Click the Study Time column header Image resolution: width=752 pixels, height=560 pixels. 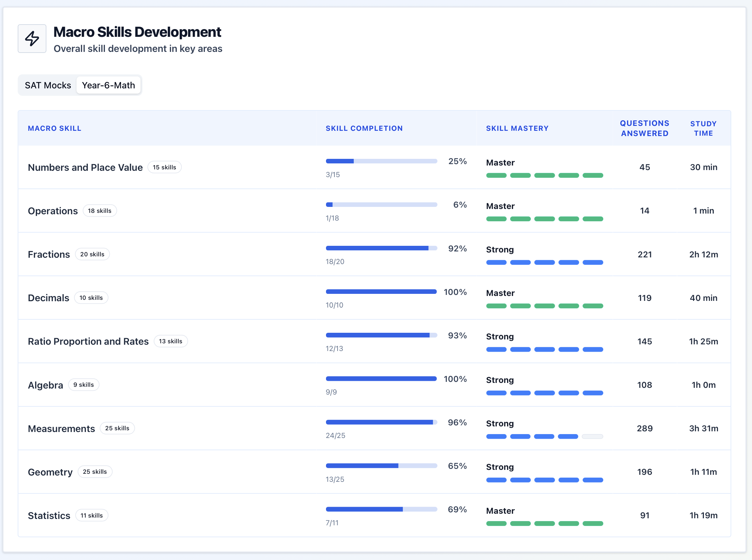pos(703,128)
